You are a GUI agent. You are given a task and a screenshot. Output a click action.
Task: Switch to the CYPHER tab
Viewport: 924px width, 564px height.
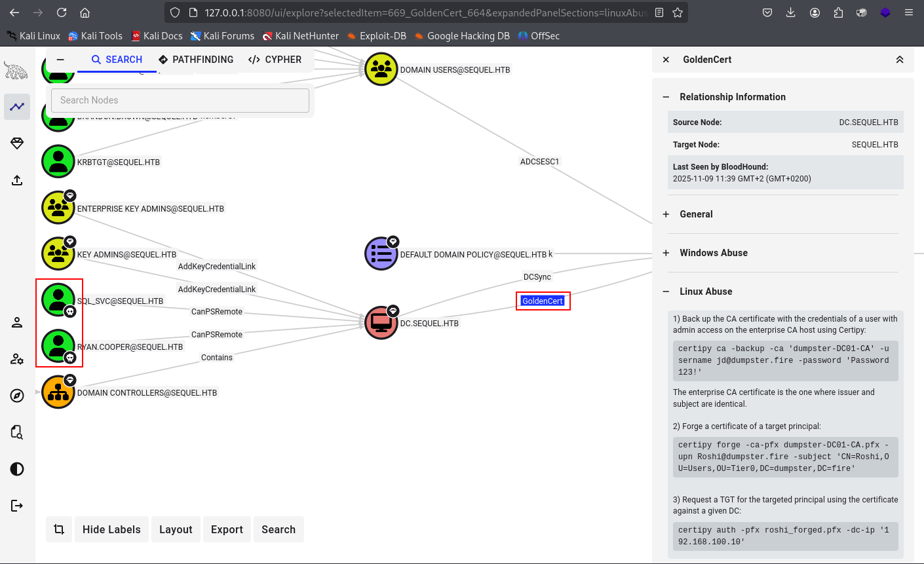coord(275,60)
